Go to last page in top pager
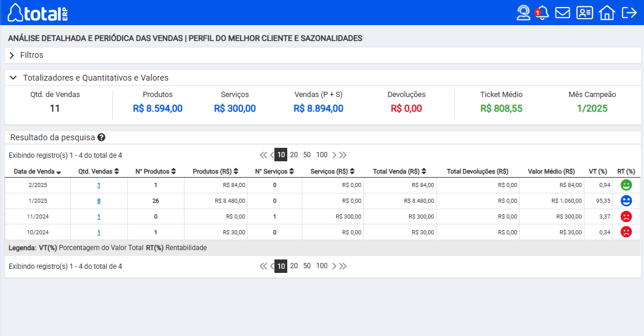 point(343,155)
